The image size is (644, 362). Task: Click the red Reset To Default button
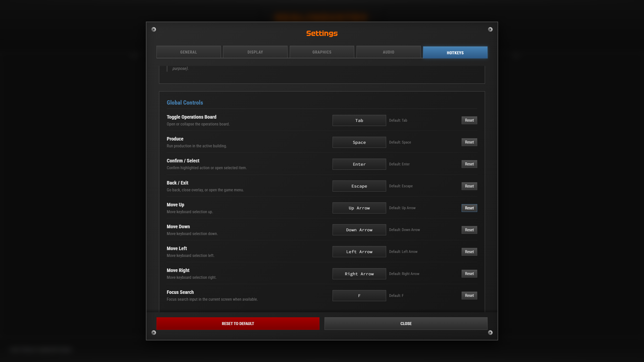click(238, 324)
